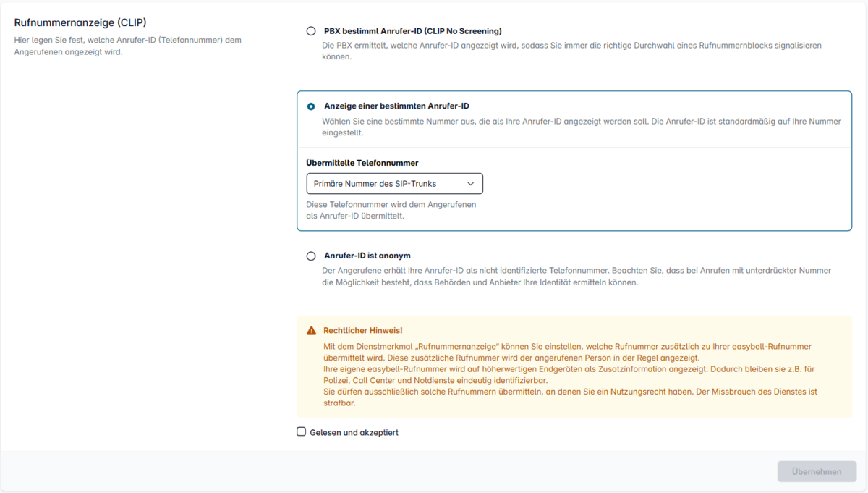
Task: Click the helper text beneath the phone number dropdown
Action: pos(391,210)
